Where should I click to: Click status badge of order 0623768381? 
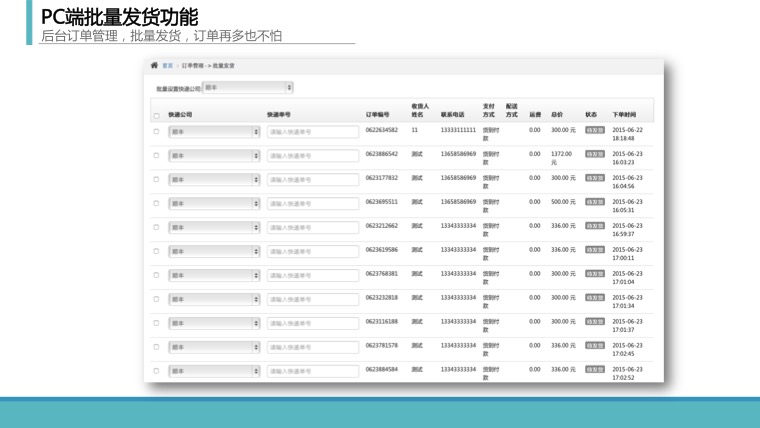pos(595,273)
